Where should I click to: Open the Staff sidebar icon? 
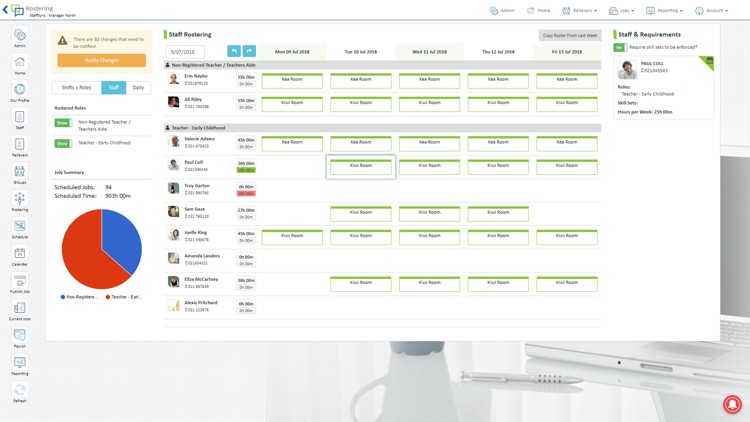(x=20, y=117)
